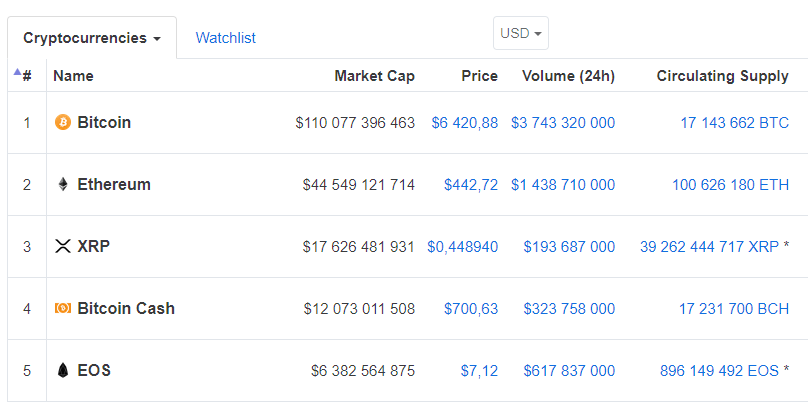Open the Cryptocurrencies dropdown tab
808x402 pixels.
pyautogui.click(x=92, y=38)
